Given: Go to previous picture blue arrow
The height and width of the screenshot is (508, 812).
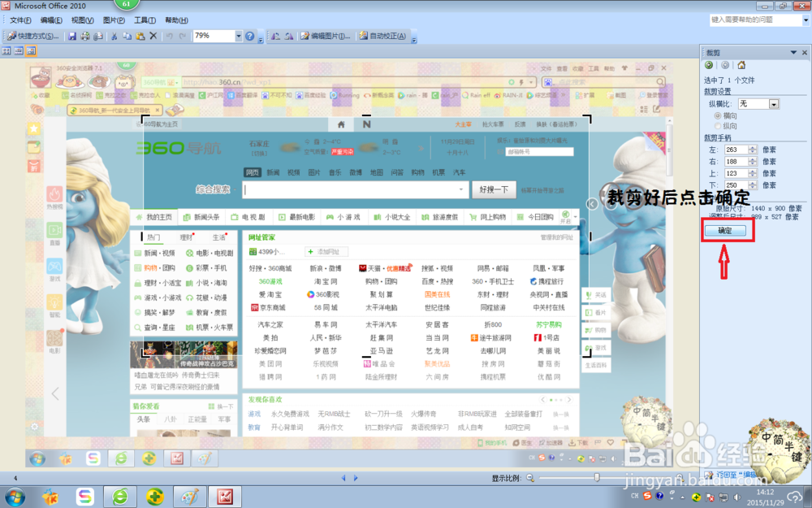Looking at the screenshot, I should (x=343, y=478).
